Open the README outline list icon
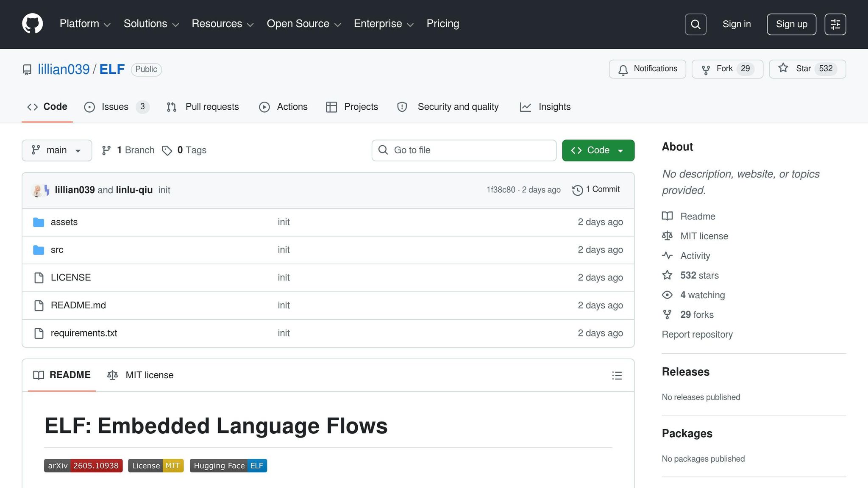This screenshot has height=488, width=868. point(617,375)
